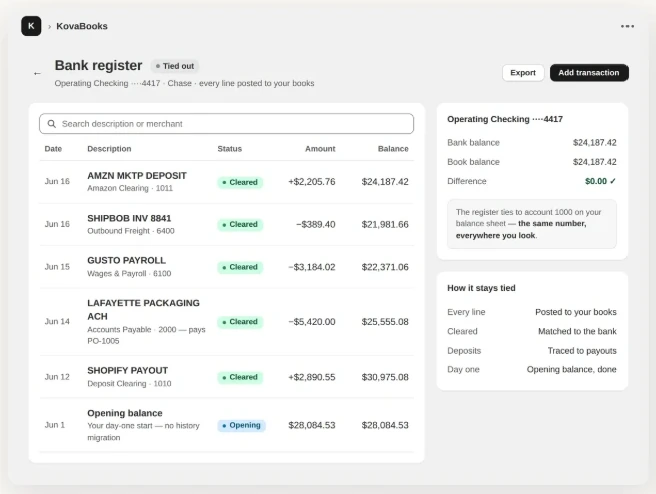
Task: Open the Opening balance entry
Action: (226, 425)
